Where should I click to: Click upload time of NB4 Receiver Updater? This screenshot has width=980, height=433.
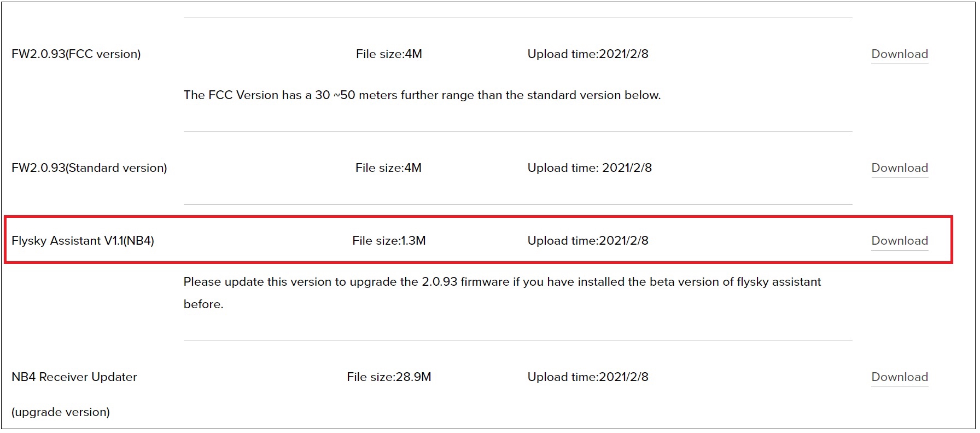(588, 377)
